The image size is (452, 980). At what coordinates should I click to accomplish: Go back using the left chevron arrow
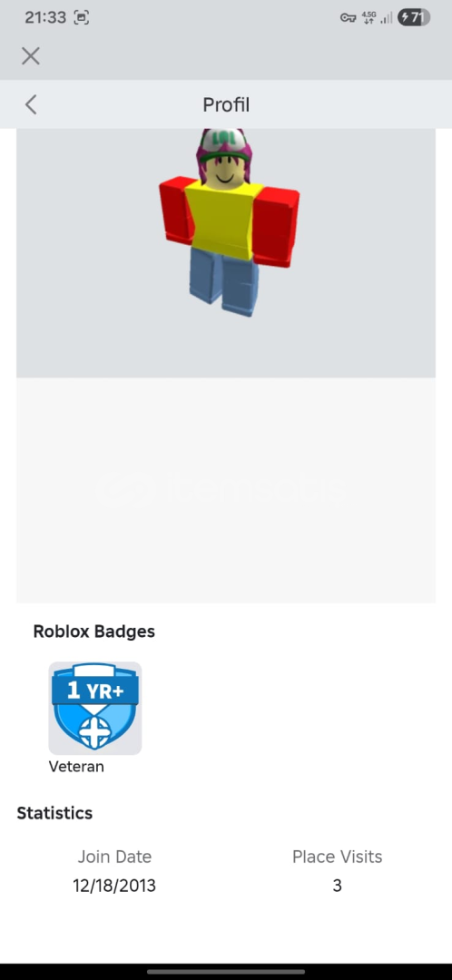[x=31, y=104]
